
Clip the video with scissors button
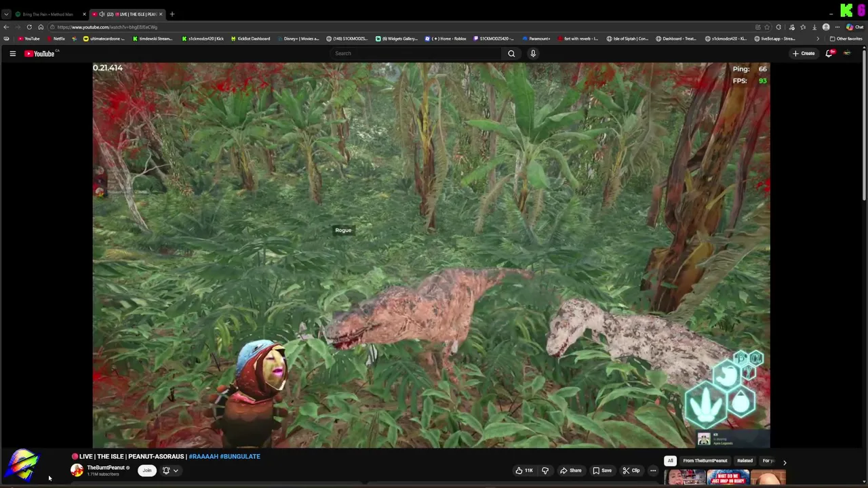631,470
